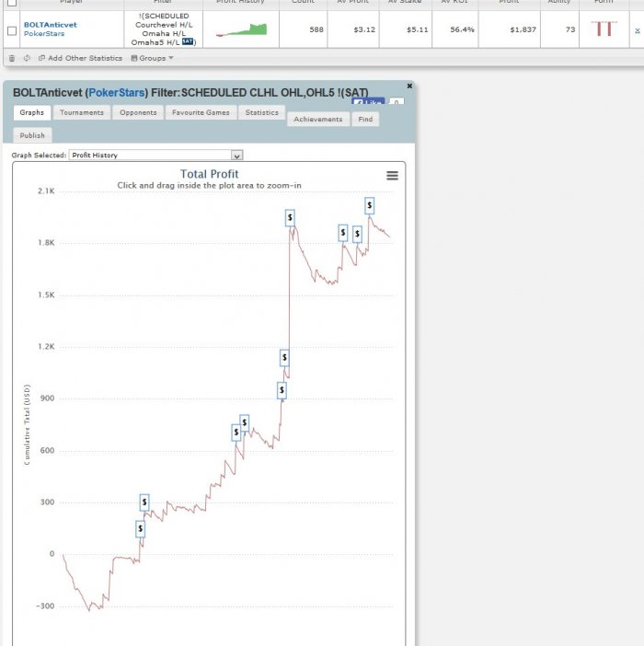Screen dimensions: 644x646
Task: Click Add Other Statistics
Action: 80,58
